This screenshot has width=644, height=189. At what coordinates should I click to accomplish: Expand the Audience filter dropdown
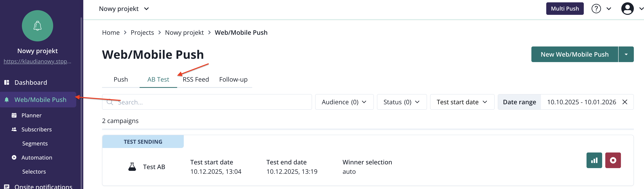(344, 102)
